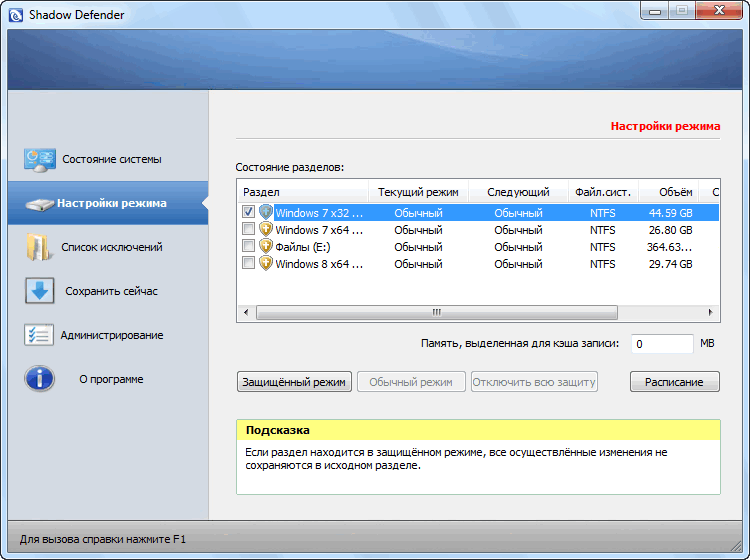Click the 29.74 GB size value
750x560 pixels.
[x=671, y=264]
